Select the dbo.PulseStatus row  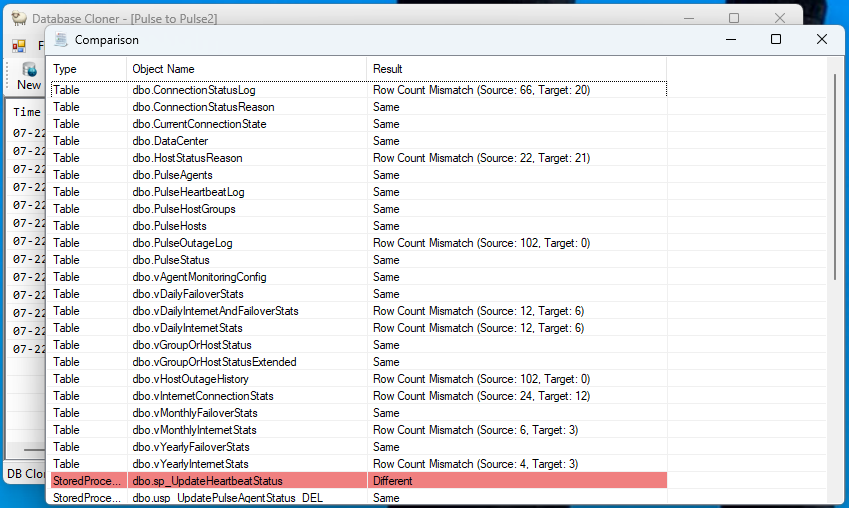point(358,260)
